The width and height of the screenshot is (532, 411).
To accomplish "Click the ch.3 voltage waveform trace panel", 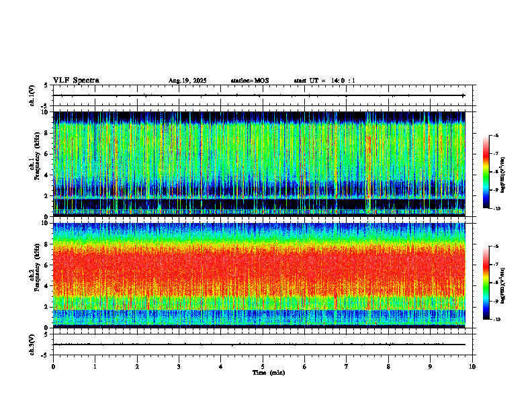I will click(263, 345).
